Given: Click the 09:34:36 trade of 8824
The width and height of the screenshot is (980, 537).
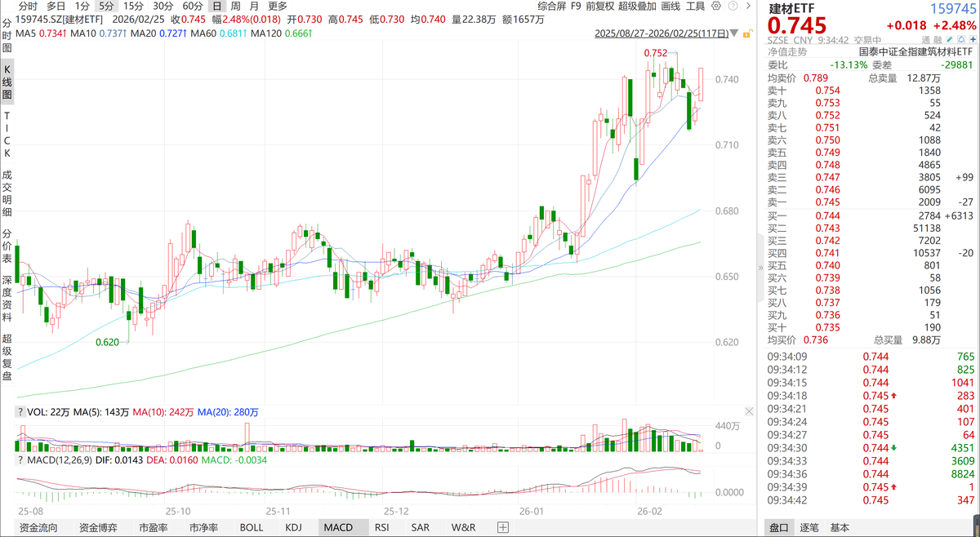Looking at the screenshot, I should pyautogui.click(x=871, y=474).
